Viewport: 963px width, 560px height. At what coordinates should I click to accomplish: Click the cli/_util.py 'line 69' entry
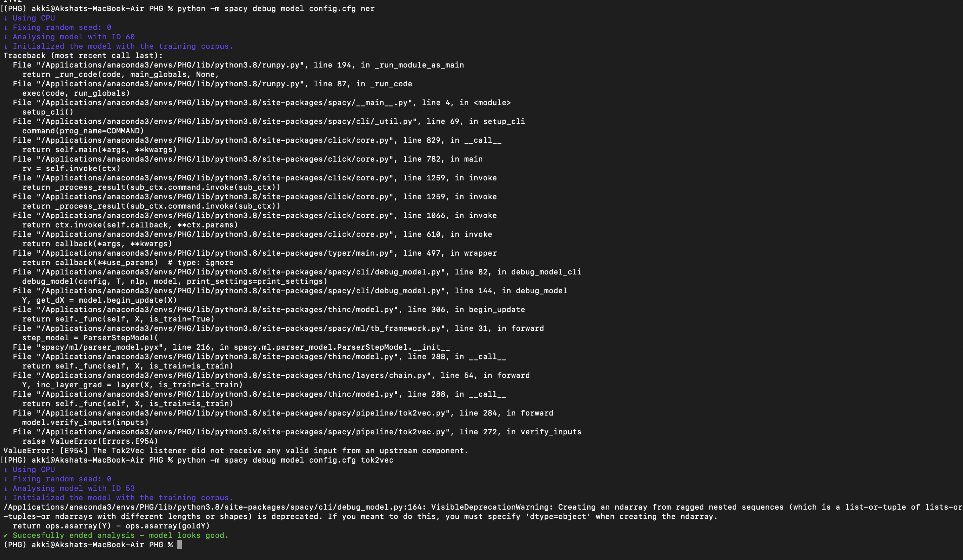(x=269, y=122)
